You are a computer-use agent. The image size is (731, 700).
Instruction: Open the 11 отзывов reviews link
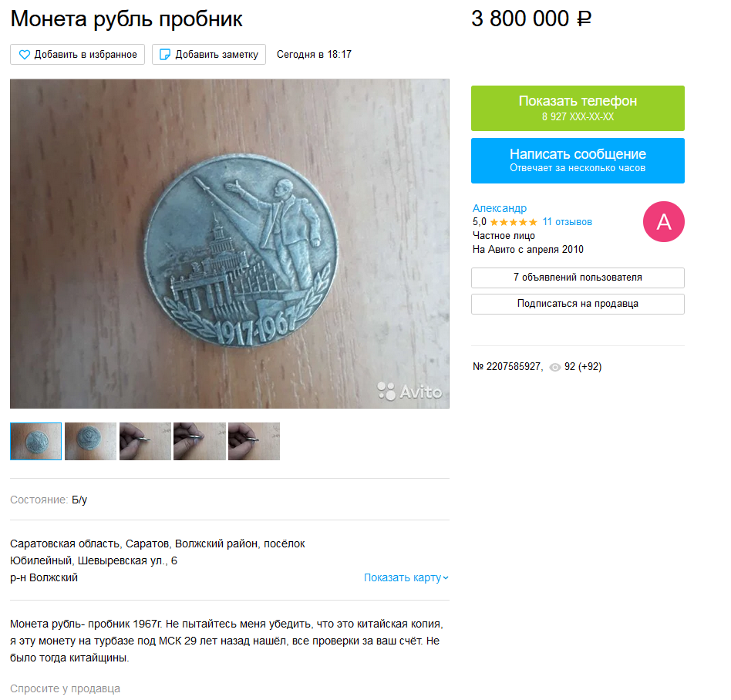point(567,222)
